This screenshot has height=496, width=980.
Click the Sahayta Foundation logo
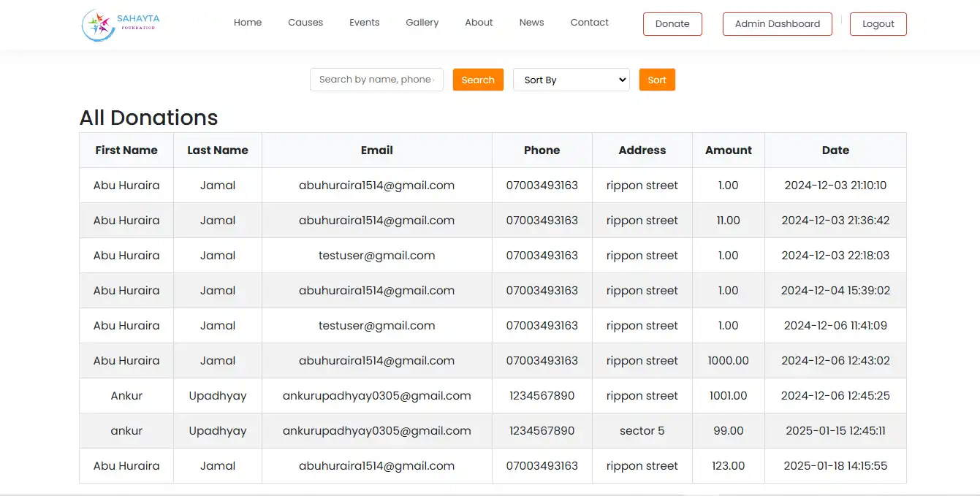coord(121,24)
